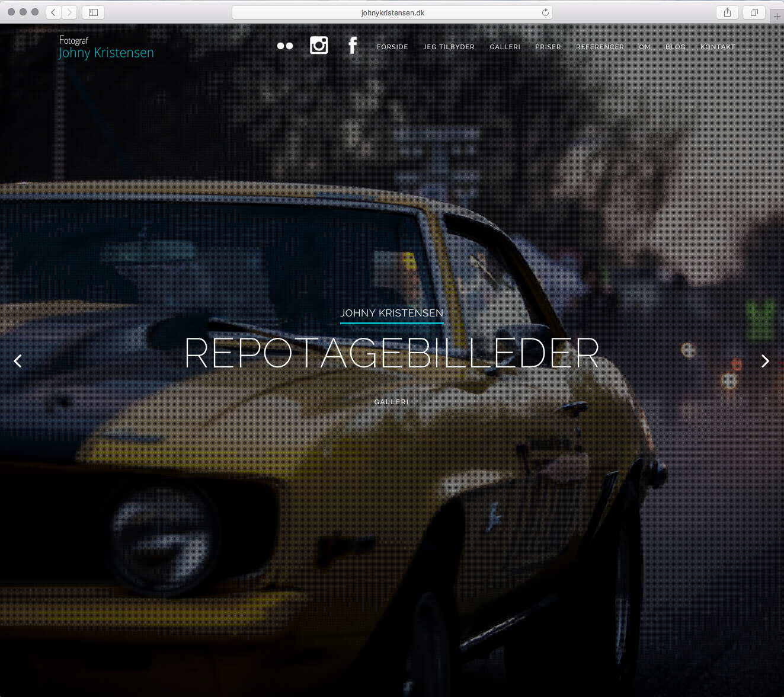Click the REPOTAGEBILLEDER headline

[392, 353]
